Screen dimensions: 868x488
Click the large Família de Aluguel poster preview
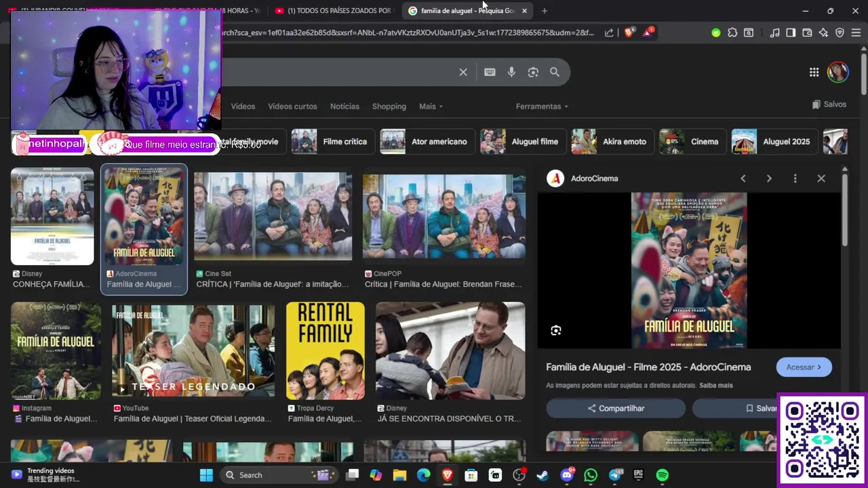point(689,270)
